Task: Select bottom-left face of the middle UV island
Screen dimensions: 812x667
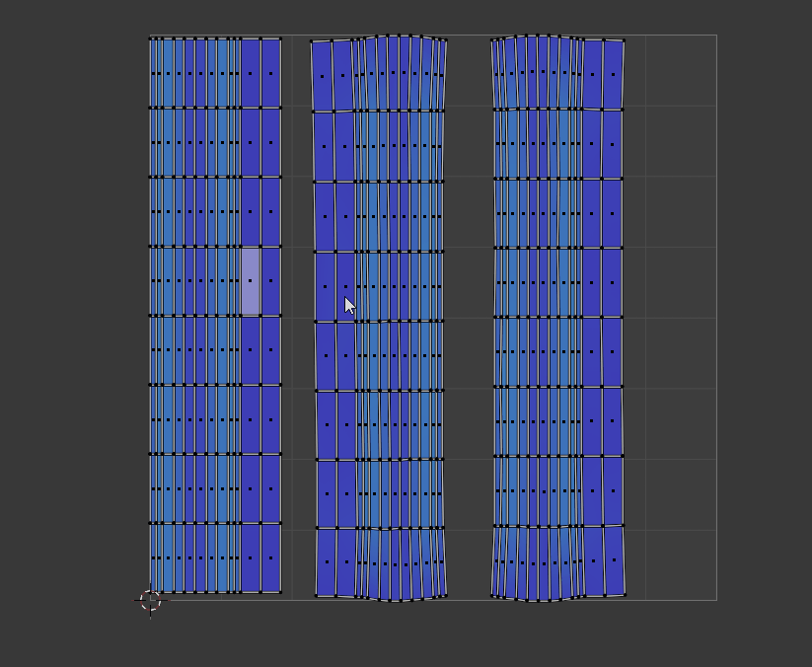Action: coord(327,562)
